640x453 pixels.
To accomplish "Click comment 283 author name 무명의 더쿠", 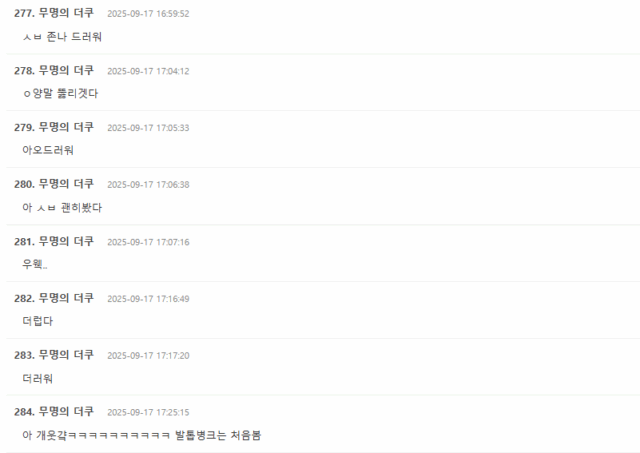I will point(66,355).
